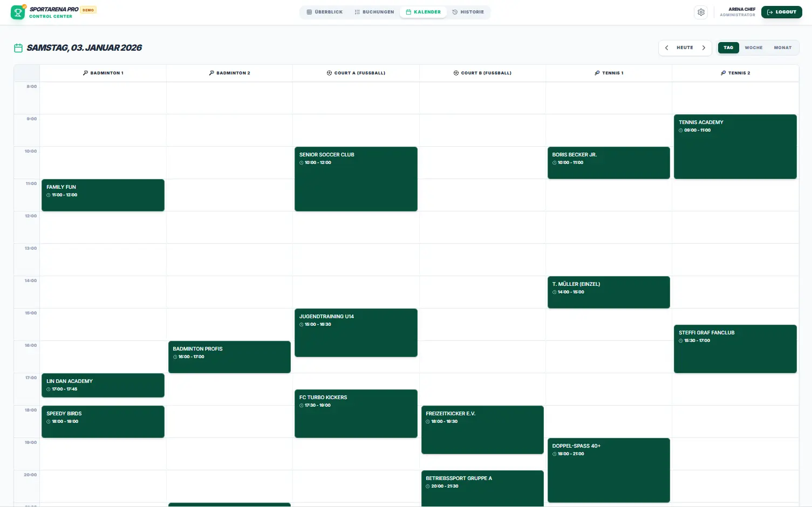Click the SportArena Pro trophy logo
This screenshot has height=507, width=812.
click(x=18, y=12)
